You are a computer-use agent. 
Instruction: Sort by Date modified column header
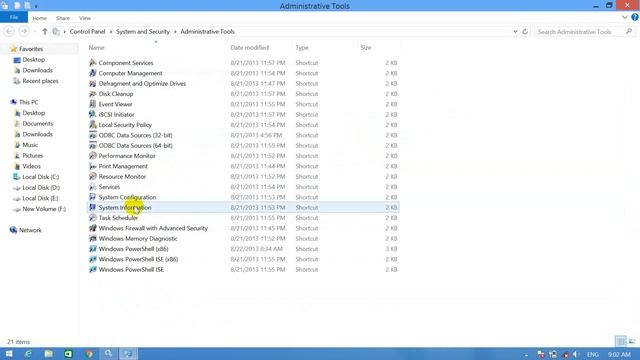pyautogui.click(x=249, y=48)
